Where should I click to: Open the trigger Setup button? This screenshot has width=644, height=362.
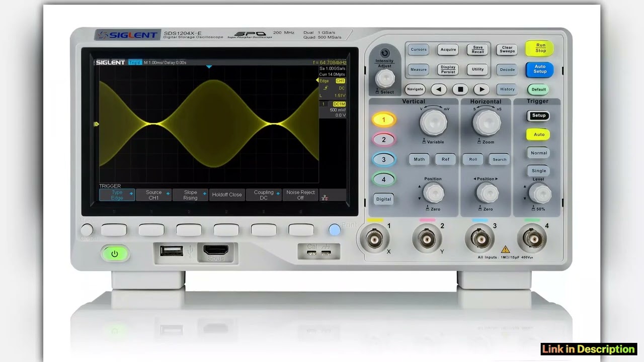coord(538,116)
